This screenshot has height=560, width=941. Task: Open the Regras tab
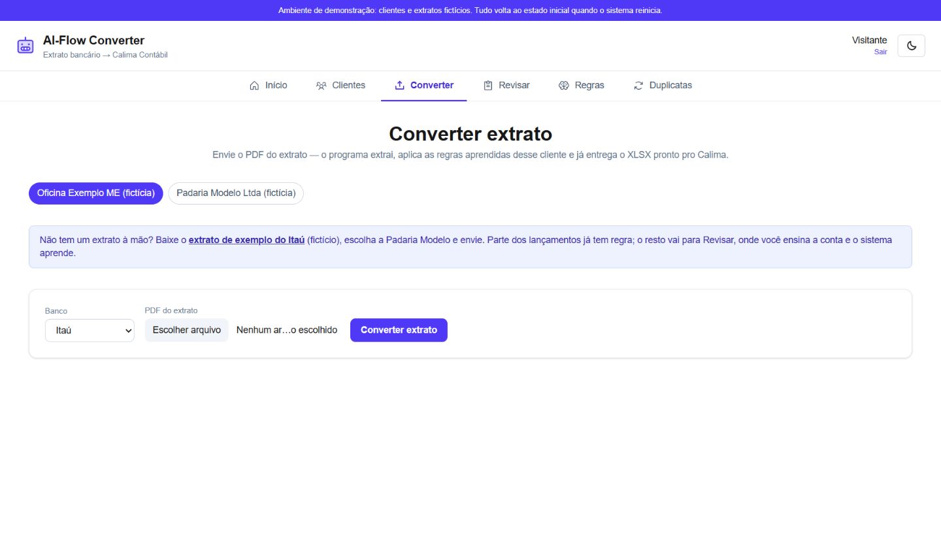(582, 86)
